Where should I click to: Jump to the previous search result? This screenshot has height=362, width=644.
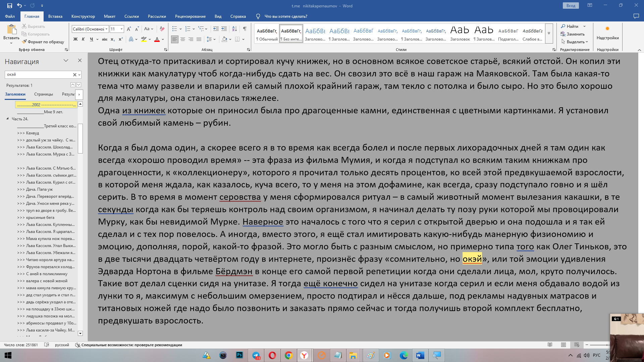point(73,85)
